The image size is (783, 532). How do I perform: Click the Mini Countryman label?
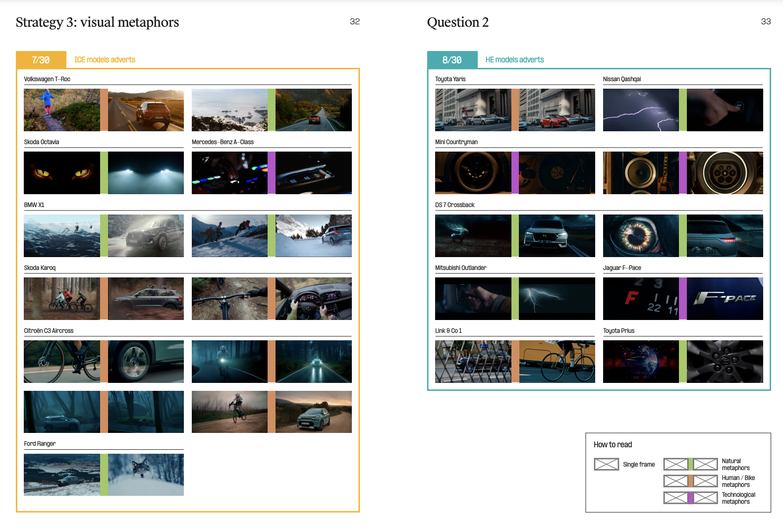click(456, 142)
